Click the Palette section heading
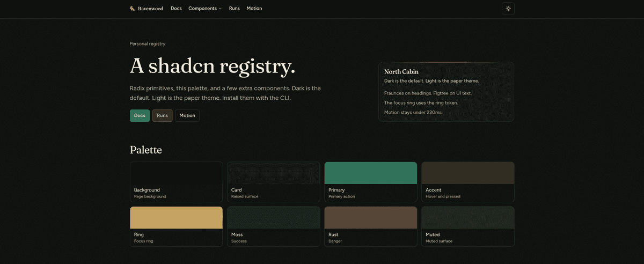The width and height of the screenshot is (644, 264). click(146, 150)
